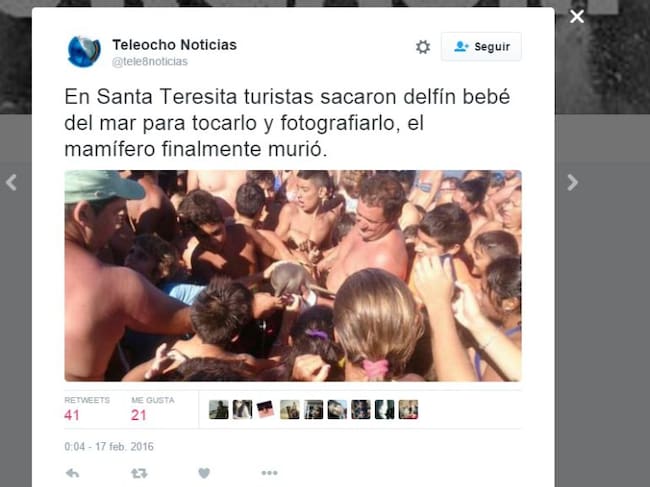Open the fifth liker avatar thumbnail
Viewport: 650px width, 487px height.
[313, 409]
